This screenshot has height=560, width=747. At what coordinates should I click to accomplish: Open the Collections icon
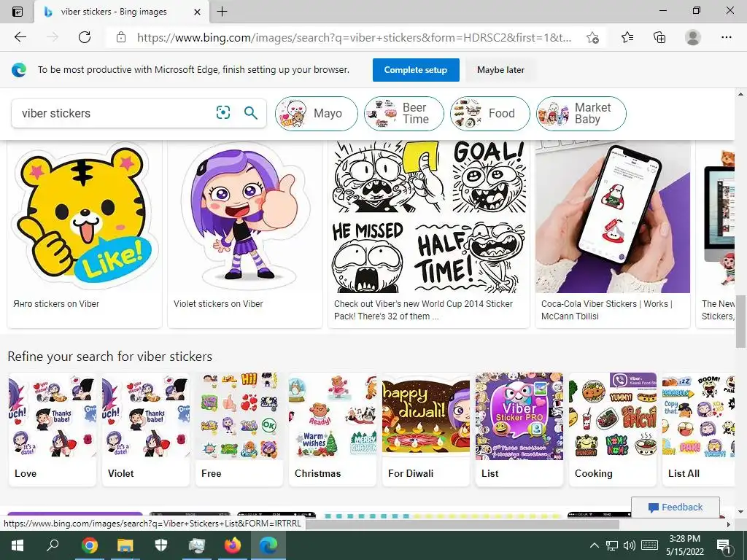pos(659,37)
